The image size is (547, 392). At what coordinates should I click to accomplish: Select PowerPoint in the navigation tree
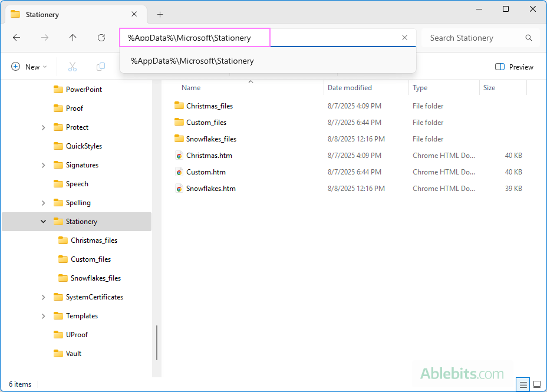84,90
